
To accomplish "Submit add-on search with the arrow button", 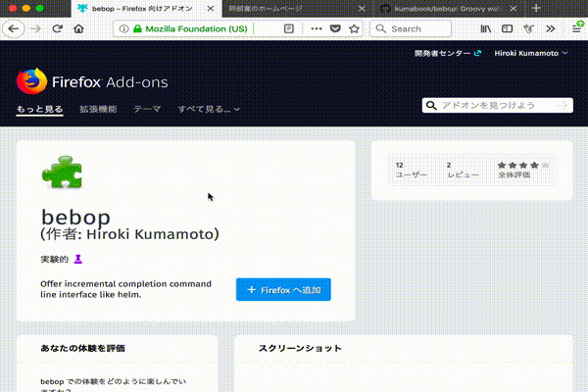I will 562,106.
